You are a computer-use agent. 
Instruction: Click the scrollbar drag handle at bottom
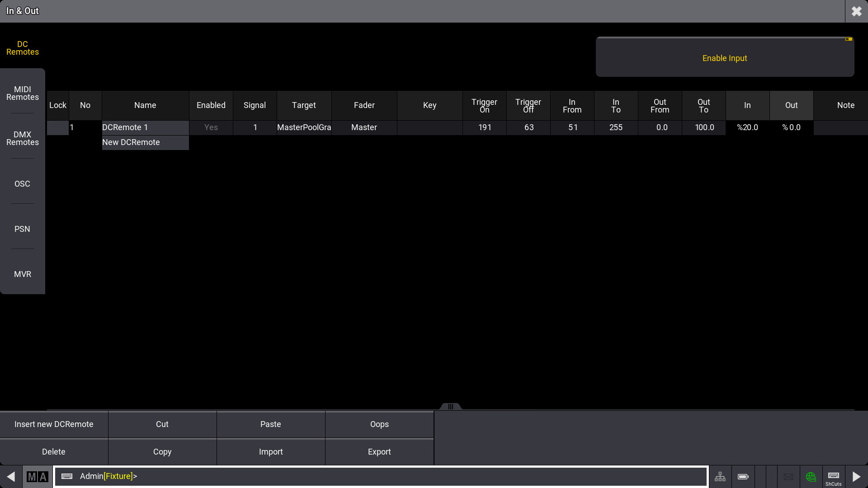point(450,407)
